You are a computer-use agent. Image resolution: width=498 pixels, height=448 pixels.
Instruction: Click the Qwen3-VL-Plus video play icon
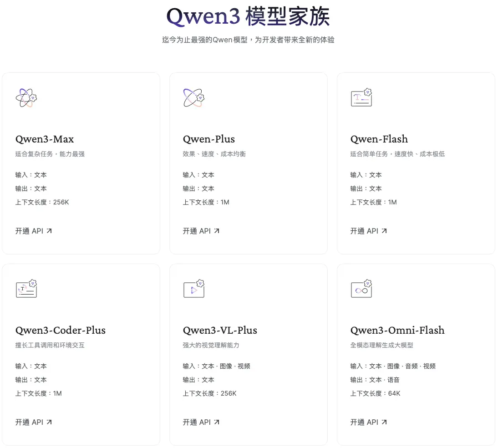pos(194,289)
